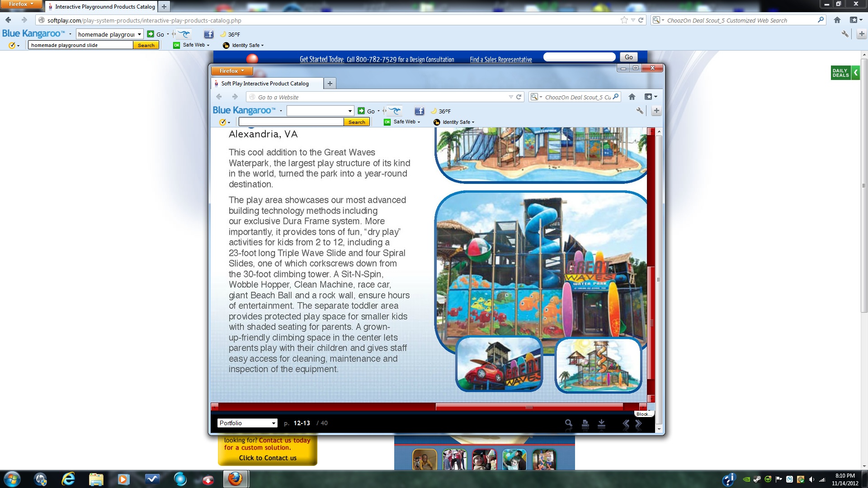Open Firefox from the Windows taskbar
Screen dimensions: 868x488
(235, 479)
